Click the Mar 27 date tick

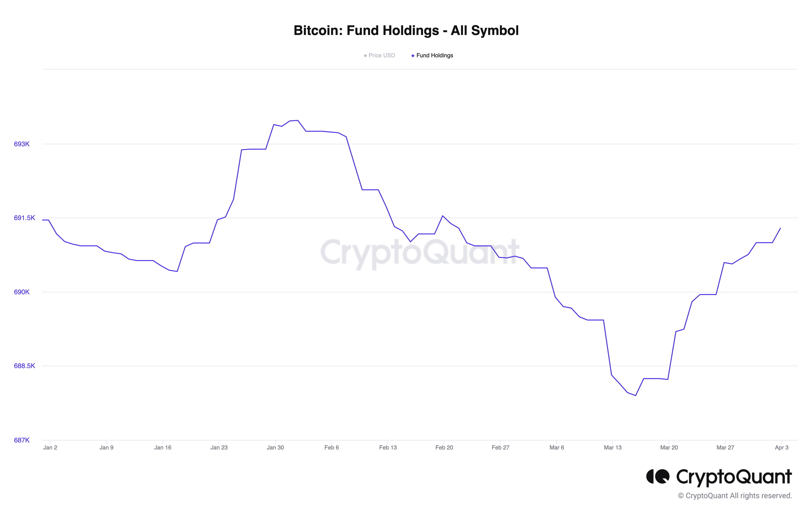725,447
